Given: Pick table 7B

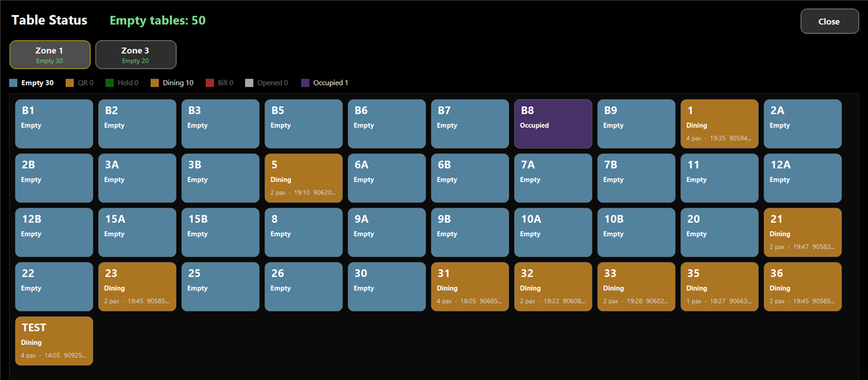Looking at the screenshot, I should (x=636, y=178).
